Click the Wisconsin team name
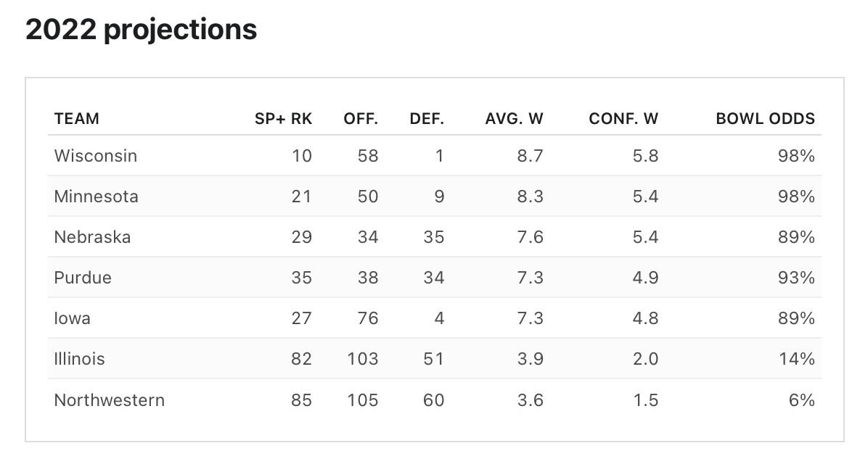Image resolution: width=868 pixels, height=451 pixels. click(x=95, y=156)
